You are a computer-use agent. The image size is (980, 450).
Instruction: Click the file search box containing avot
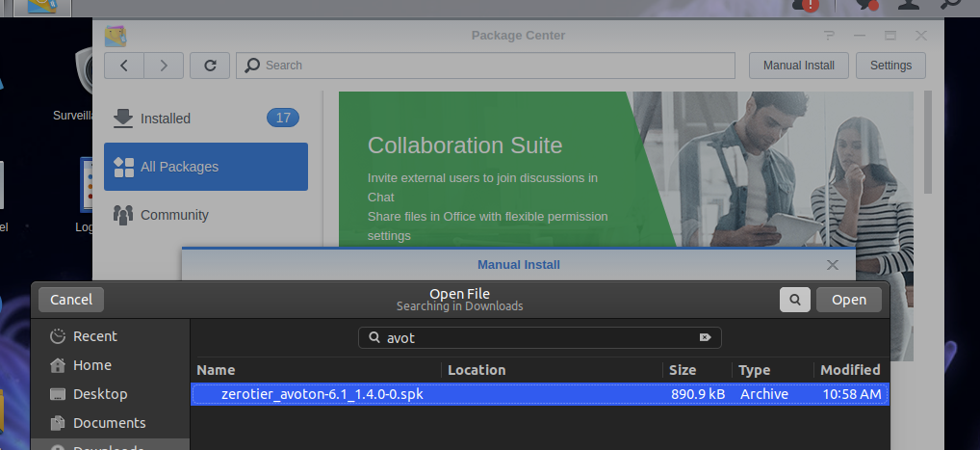(x=539, y=338)
